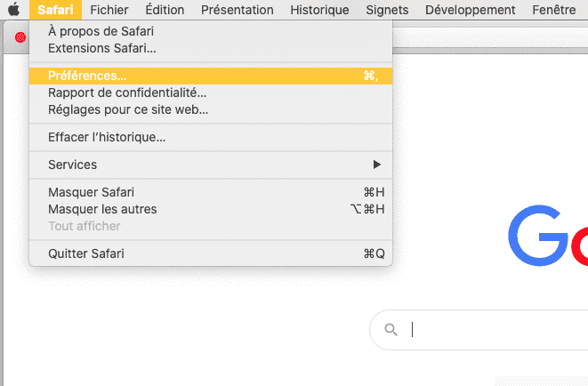Open the Signets menu
This screenshot has height=386, width=588.
point(387,10)
